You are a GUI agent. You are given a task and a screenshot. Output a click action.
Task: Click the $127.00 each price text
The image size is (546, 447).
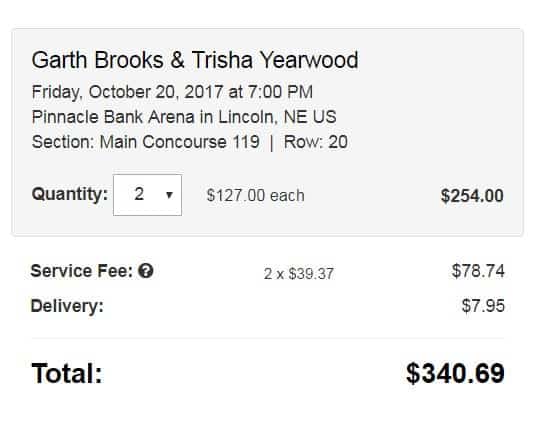tap(256, 196)
